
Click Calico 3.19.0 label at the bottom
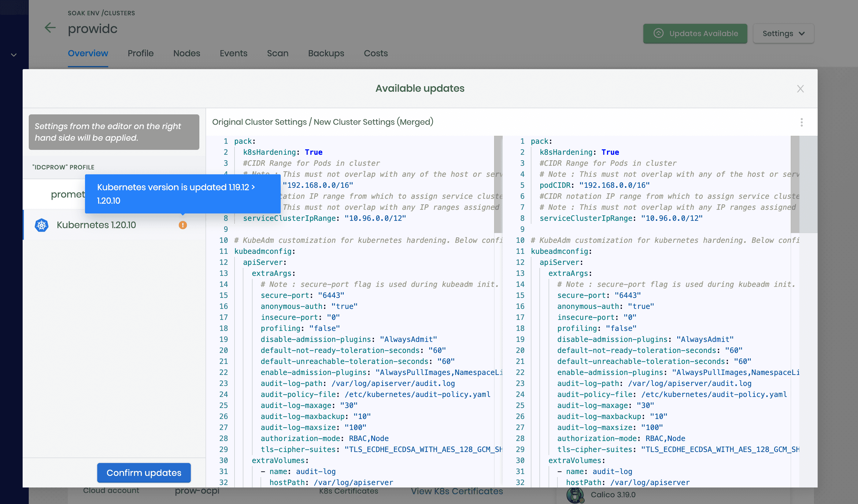[613, 495]
